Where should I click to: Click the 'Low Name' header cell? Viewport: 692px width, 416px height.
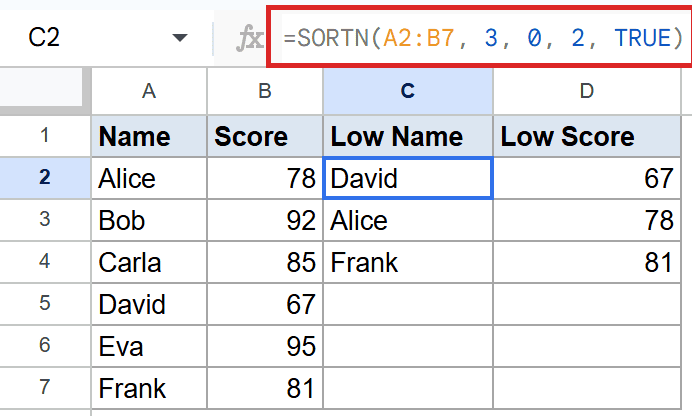[408, 136]
